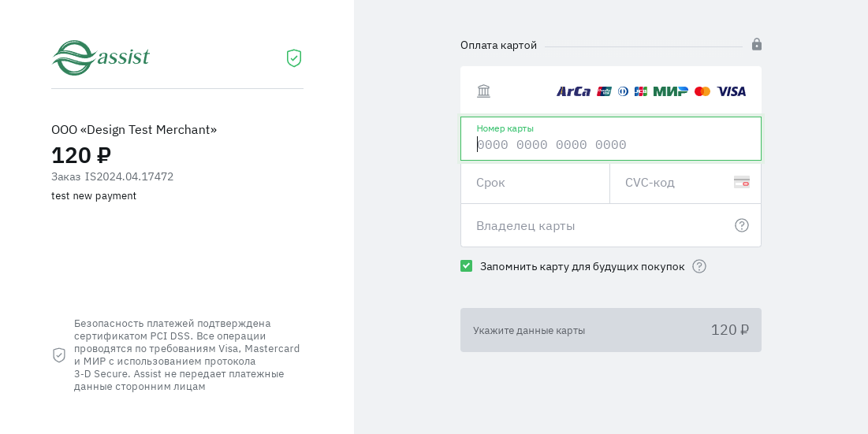Click the Срок expiry date field
Image resolution: width=868 pixels, height=434 pixels.
(x=535, y=183)
